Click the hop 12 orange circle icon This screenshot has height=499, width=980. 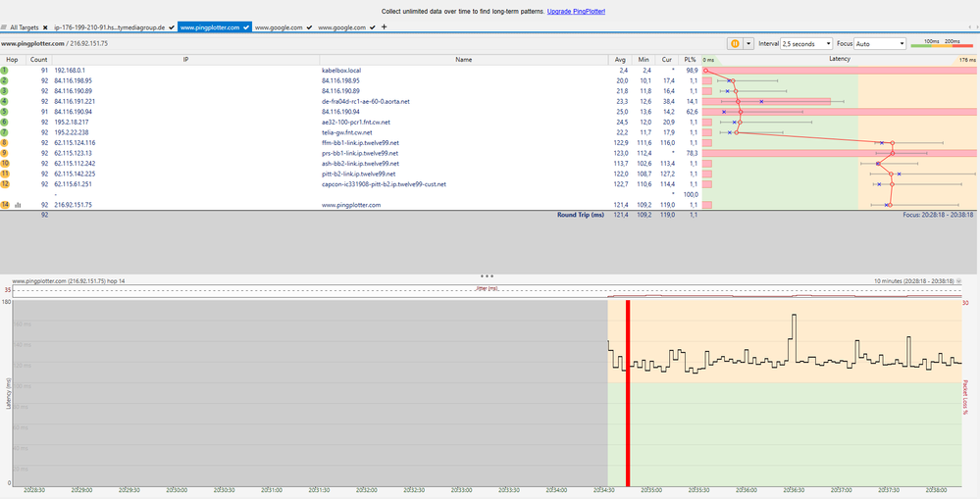point(5,184)
